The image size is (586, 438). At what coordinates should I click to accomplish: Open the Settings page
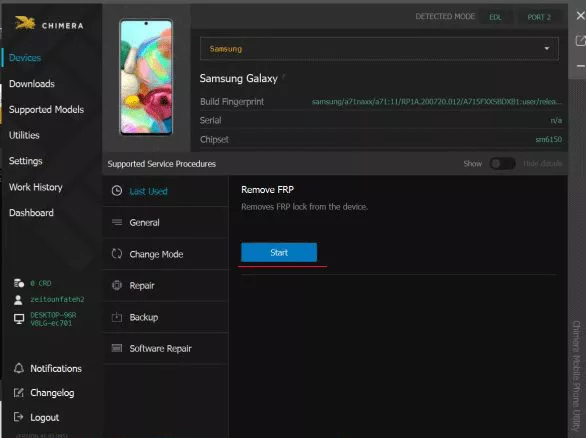(x=25, y=161)
